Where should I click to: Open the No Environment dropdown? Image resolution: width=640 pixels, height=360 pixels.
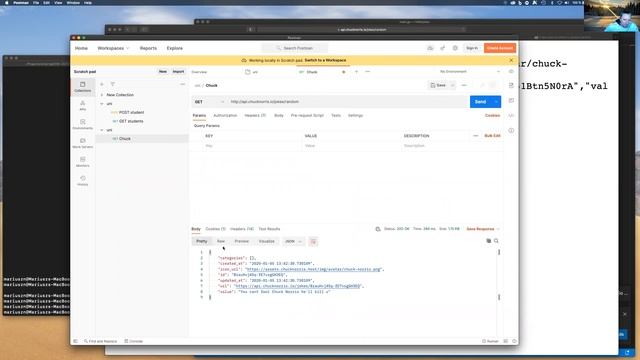[469, 71]
